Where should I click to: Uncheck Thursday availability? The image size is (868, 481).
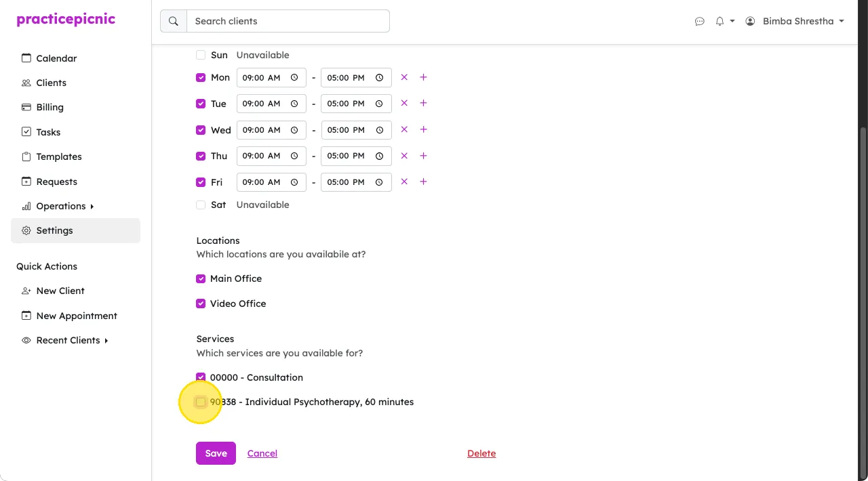(x=201, y=156)
